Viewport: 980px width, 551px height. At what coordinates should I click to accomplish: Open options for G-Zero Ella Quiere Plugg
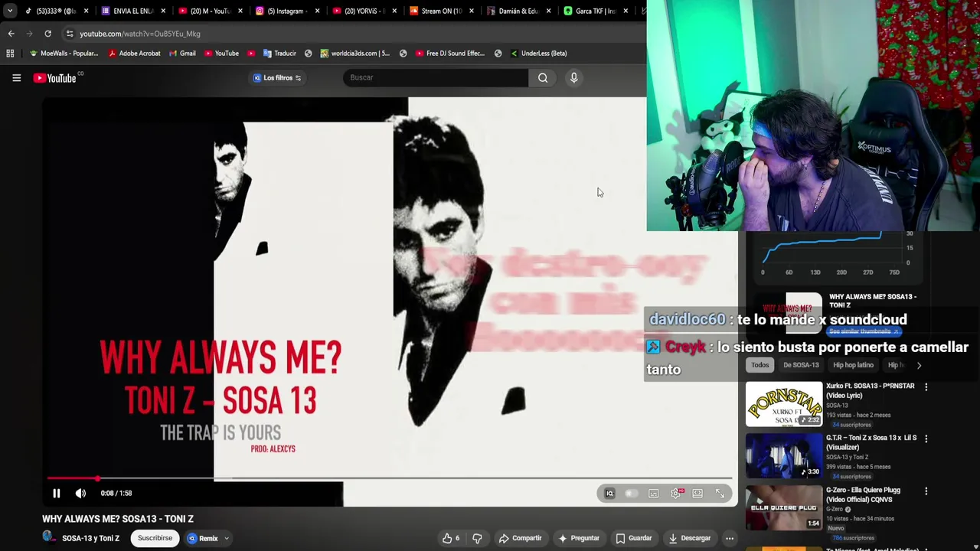point(926,491)
